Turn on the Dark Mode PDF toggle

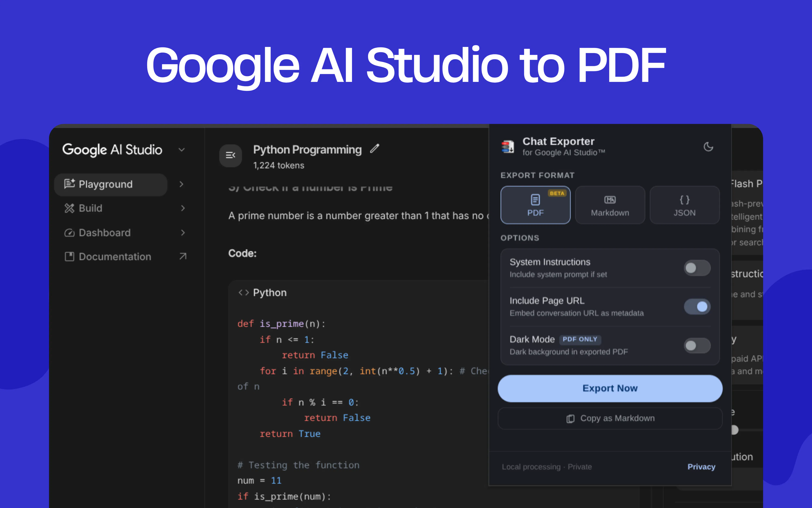pyautogui.click(x=697, y=345)
